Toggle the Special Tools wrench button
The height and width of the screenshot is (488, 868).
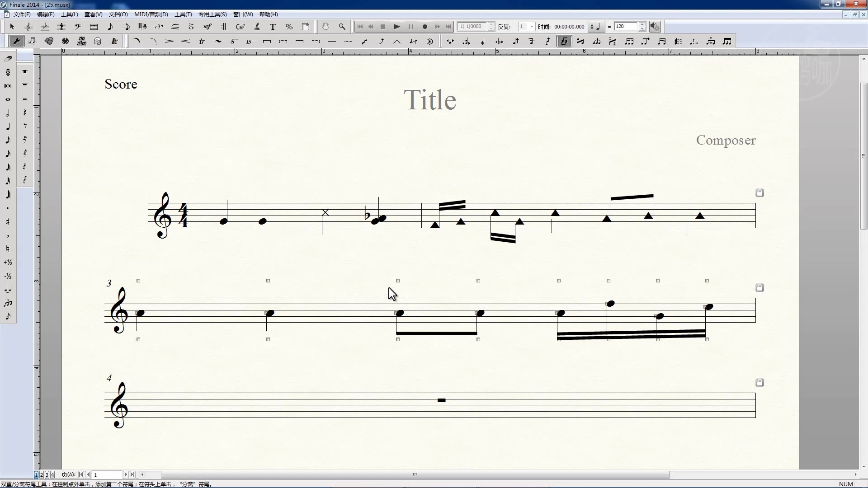(x=17, y=42)
